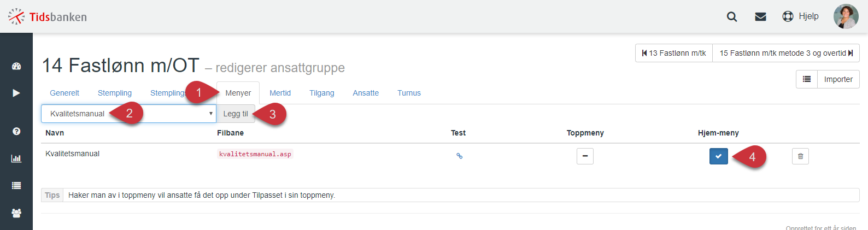Open the messages envelope icon

tap(760, 16)
